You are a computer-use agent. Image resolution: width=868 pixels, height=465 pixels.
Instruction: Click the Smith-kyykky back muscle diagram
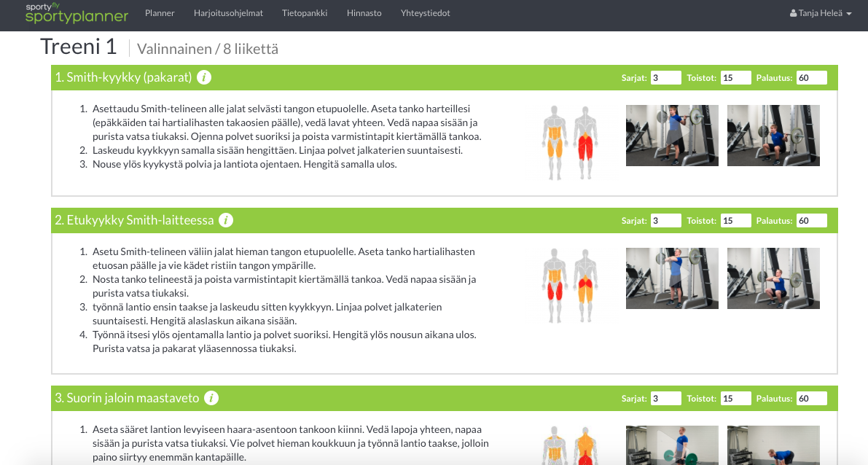click(585, 142)
